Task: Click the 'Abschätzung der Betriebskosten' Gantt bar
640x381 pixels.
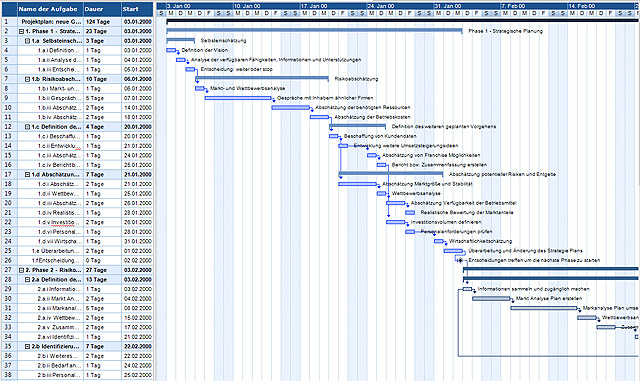Action: tap(319, 117)
